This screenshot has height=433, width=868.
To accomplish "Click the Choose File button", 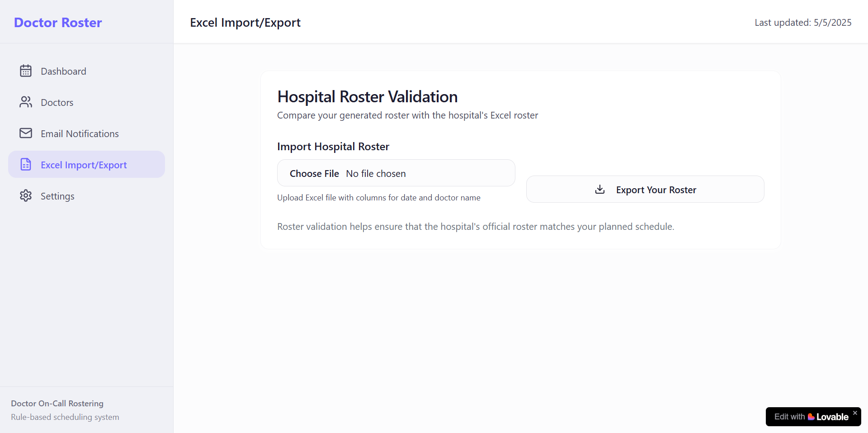I will click(314, 174).
